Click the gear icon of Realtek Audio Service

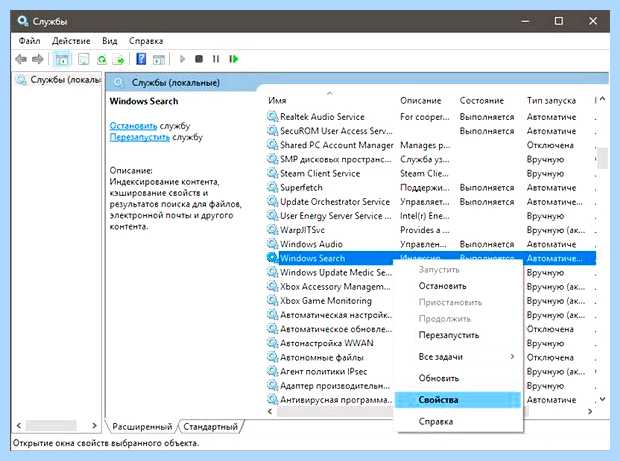click(x=272, y=117)
